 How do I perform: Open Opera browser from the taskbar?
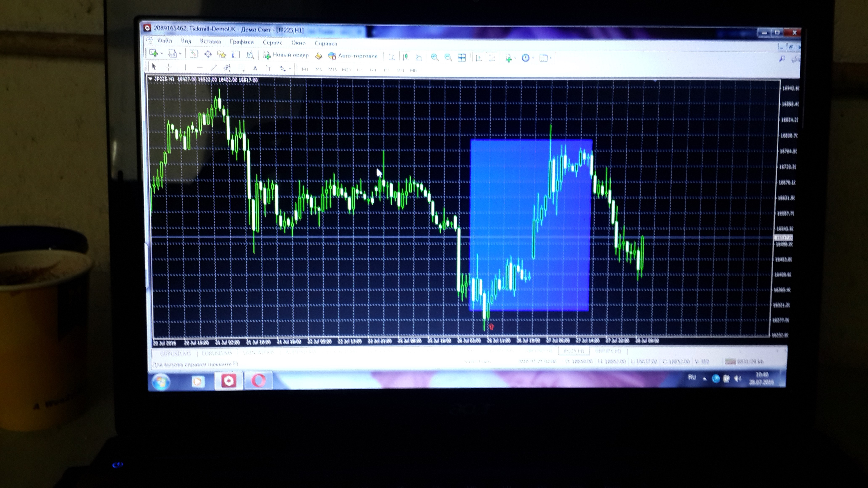coord(258,381)
